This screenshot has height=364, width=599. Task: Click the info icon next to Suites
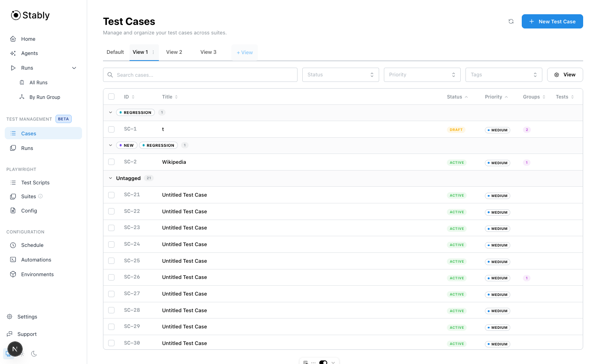(x=41, y=196)
